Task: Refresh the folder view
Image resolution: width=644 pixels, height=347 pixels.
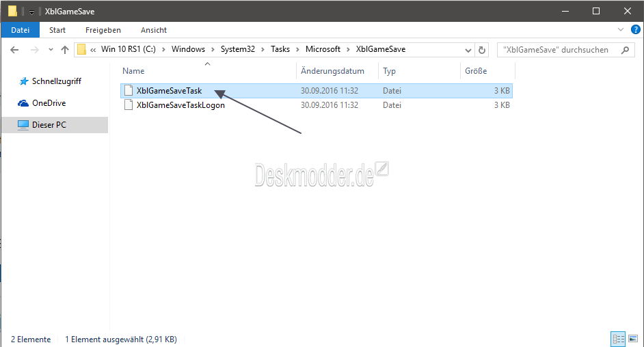Action: coord(482,50)
